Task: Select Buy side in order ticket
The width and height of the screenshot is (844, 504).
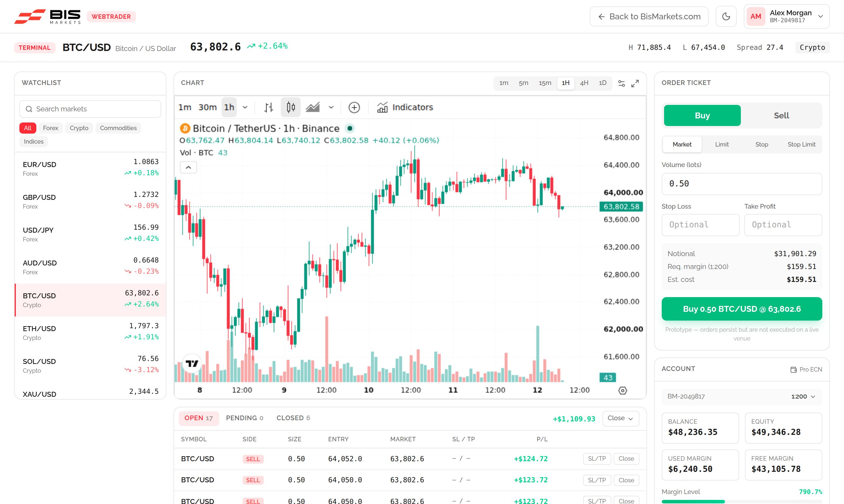Action: click(x=702, y=115)
